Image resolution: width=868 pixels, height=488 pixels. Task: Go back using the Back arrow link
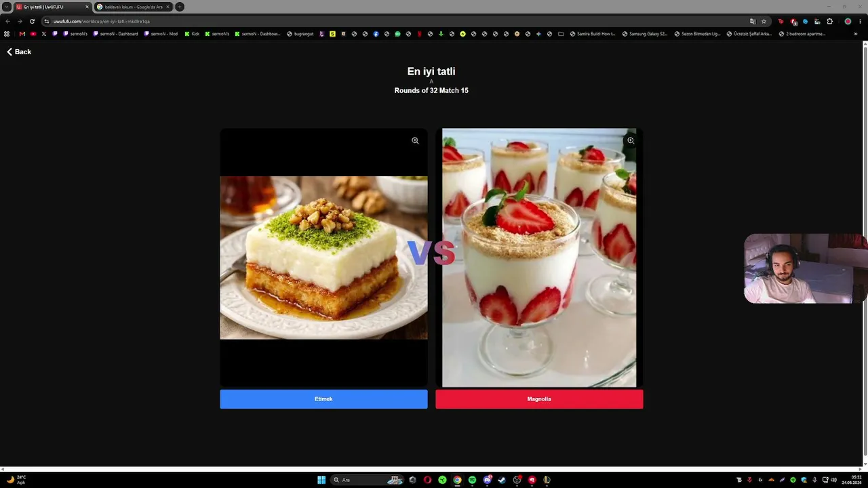coord(19,52)
